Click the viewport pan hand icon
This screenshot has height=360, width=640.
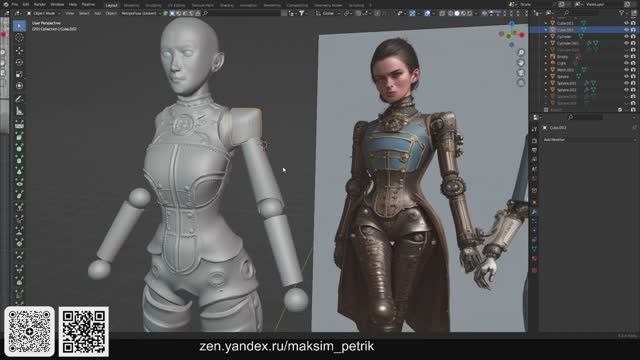pyautogui.click(x=521, y=62)
